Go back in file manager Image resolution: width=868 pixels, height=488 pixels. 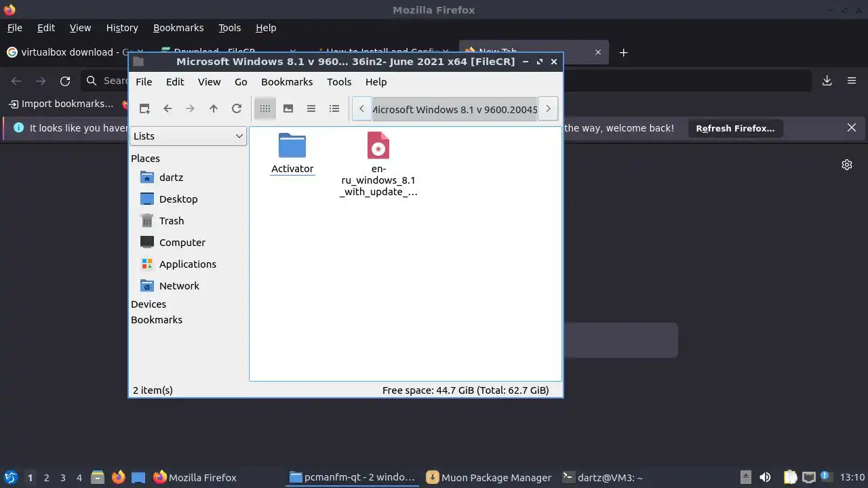click(167, 108)
